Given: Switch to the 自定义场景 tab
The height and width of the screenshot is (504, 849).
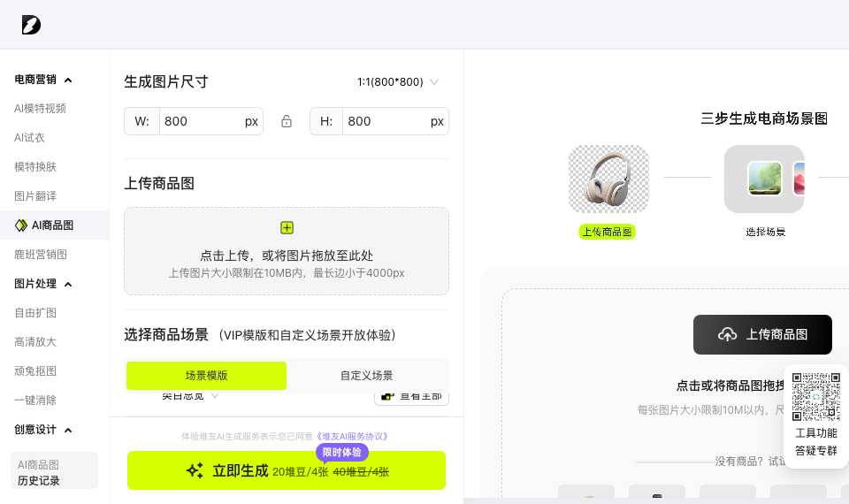Looking at the screenshot, I should 366,376.
